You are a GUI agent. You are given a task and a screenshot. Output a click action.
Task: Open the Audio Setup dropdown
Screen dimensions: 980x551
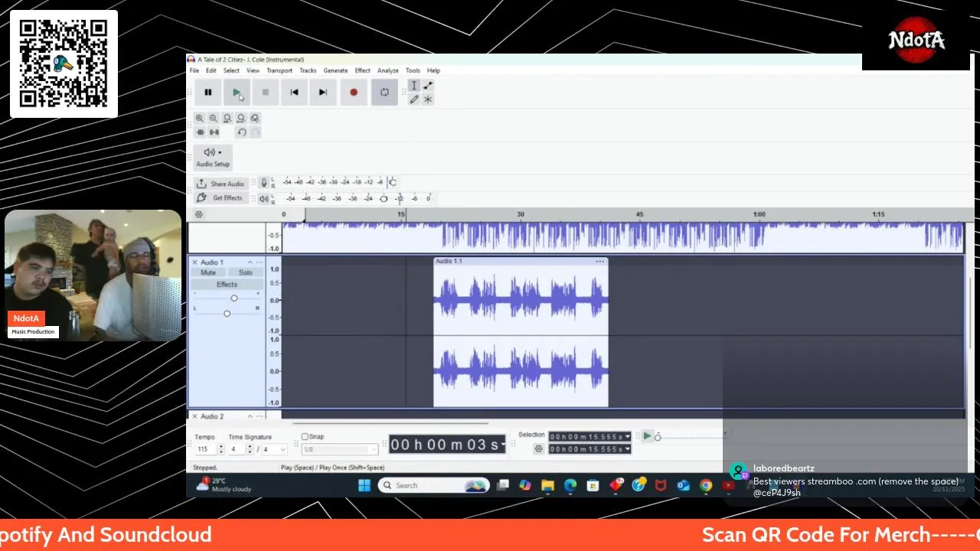[x=212, y=156]
